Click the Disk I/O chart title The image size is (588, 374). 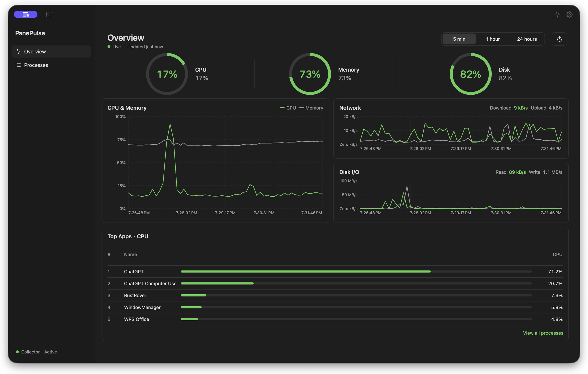(x=349, y=172)
